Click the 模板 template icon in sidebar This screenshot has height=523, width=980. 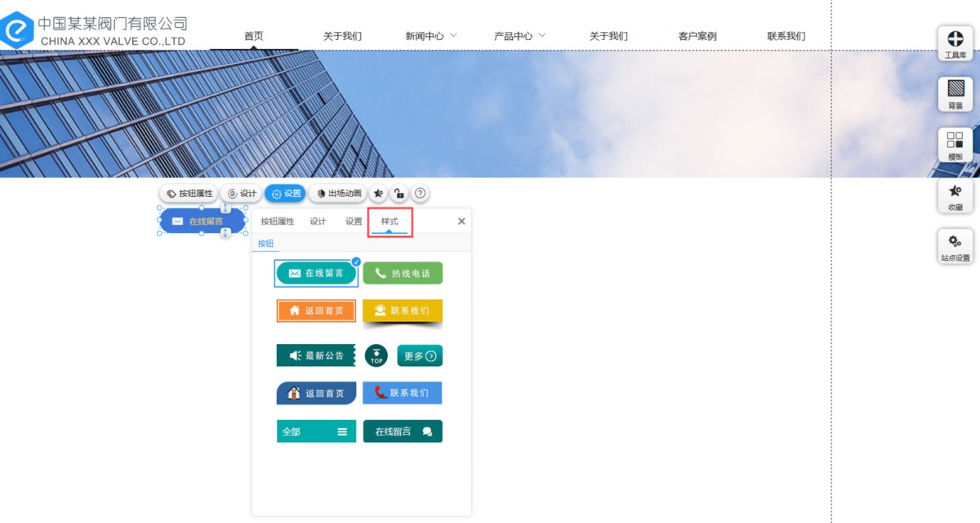pyautogui.click(x=955, y=145)
